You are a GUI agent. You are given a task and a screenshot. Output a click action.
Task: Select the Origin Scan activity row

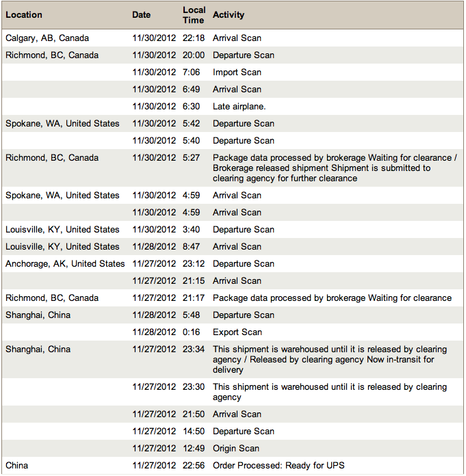point(236,449)
